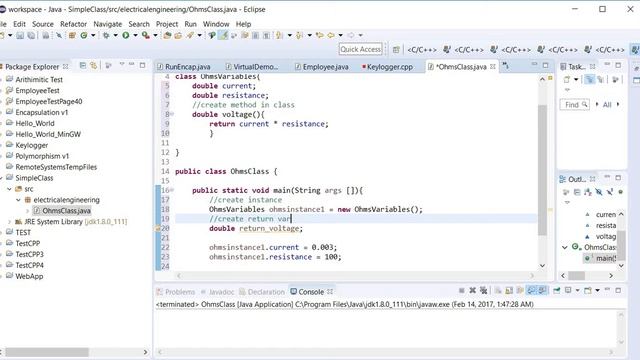Click the Debug bug icon in toolbar
Screen dimensions: 640x360
(x=106, y=36)
